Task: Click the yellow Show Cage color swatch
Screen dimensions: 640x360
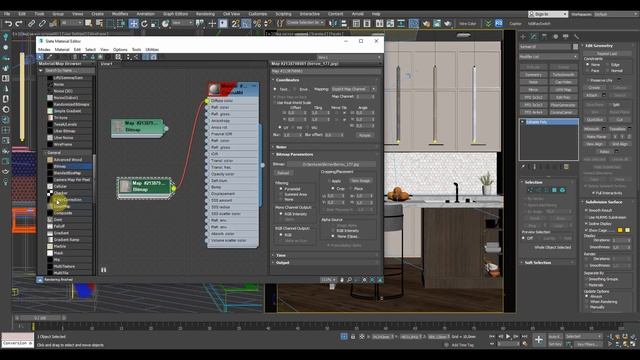Action: tap(620, 230)
